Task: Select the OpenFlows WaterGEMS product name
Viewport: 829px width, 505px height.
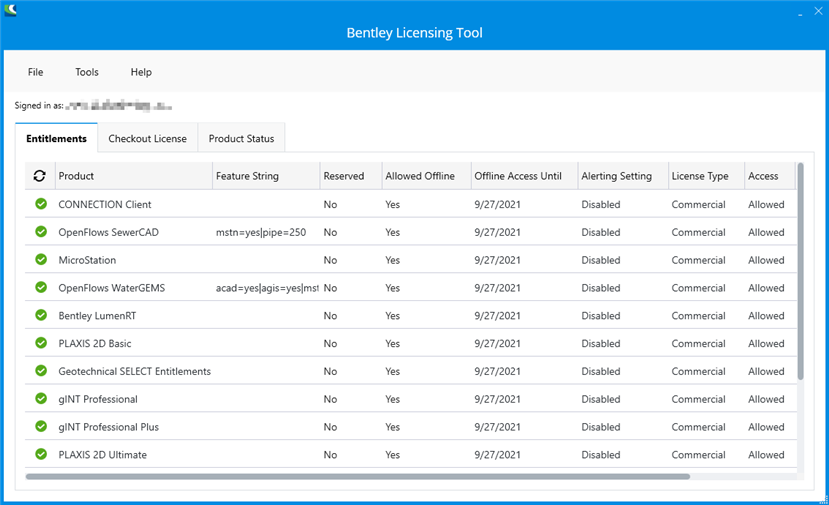Action: point(112,288)
